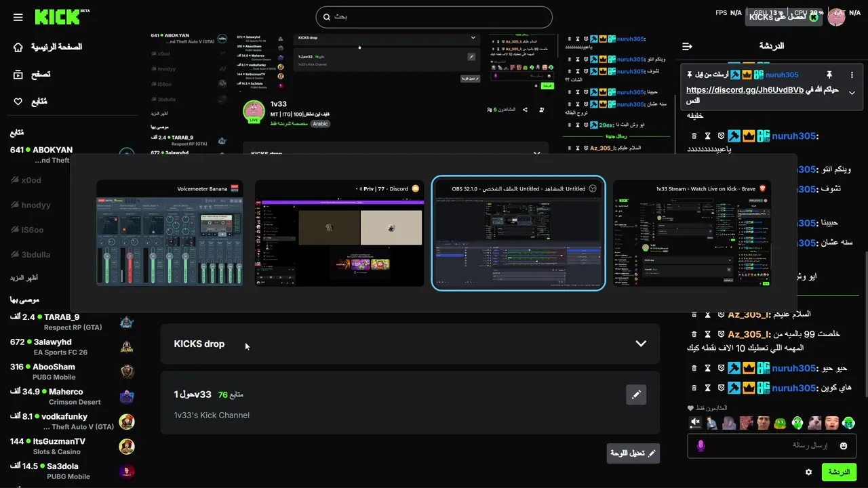
Task: Click the Brave lion icon in the task switcher
Action: pyautogui.click(x=763, y=188)
